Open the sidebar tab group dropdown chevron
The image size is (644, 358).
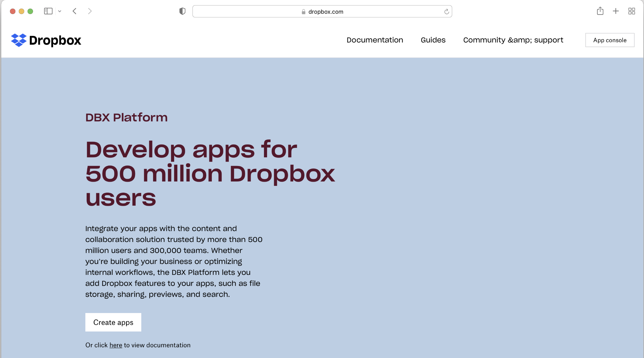point(60,11)
